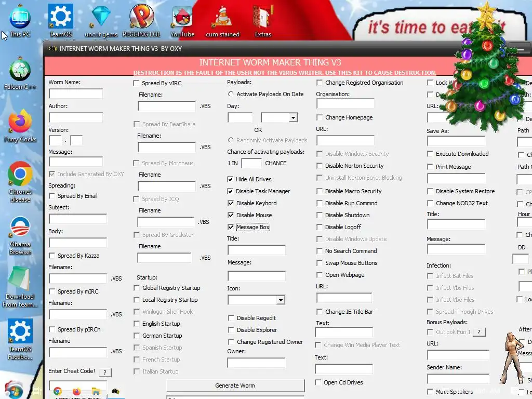532x399 pixels.
Task: Check Local Registry Startup
Action: [137, 300]
